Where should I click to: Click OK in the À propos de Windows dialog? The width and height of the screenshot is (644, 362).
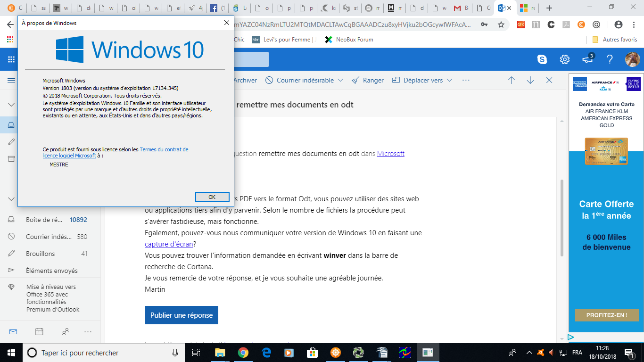(212, 197)
